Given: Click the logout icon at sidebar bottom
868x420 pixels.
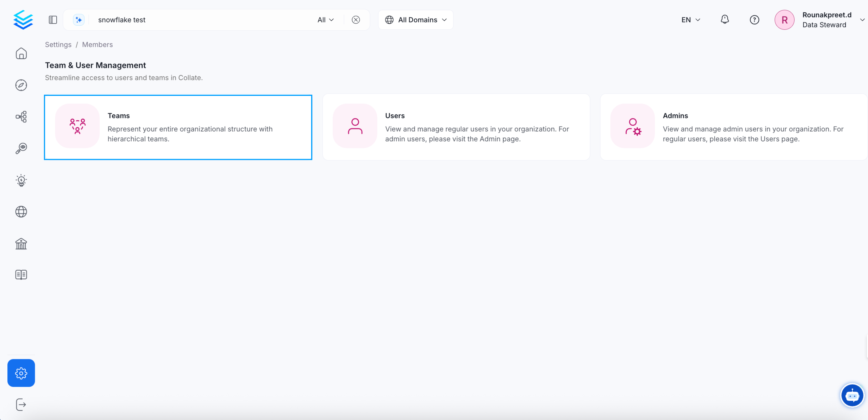Looking at the screenshot, I should [21, 404].
